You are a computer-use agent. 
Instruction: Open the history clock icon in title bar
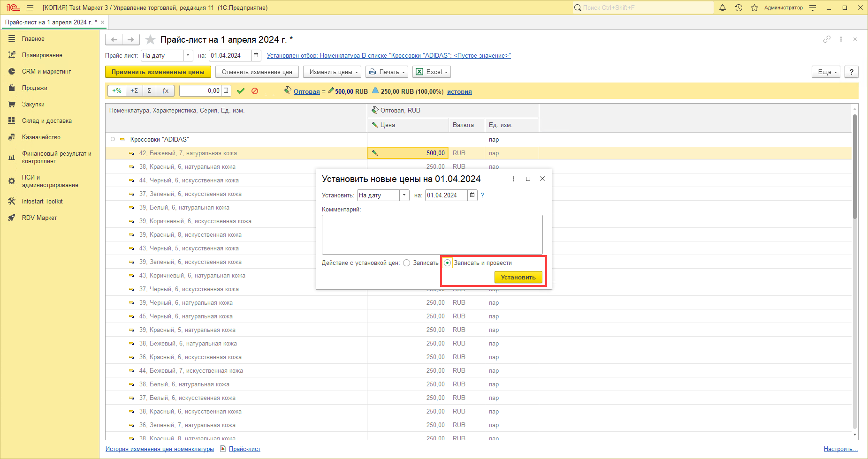739,8
